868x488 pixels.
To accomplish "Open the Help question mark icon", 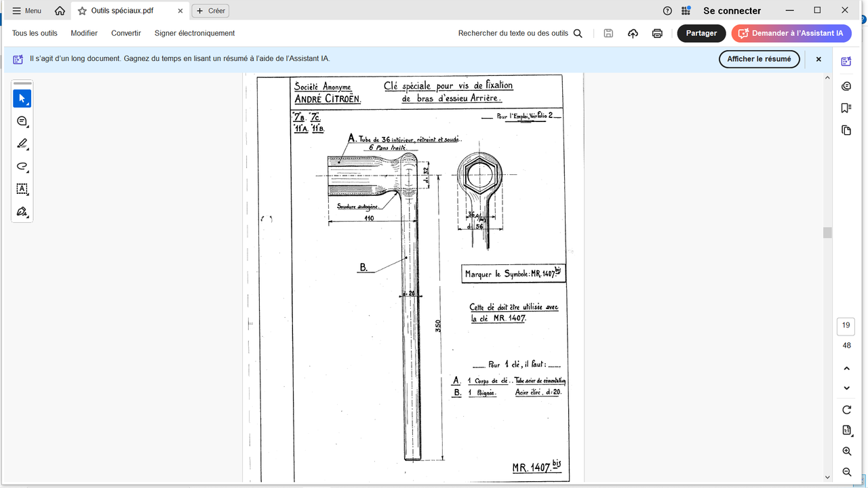I will point(667,11).
